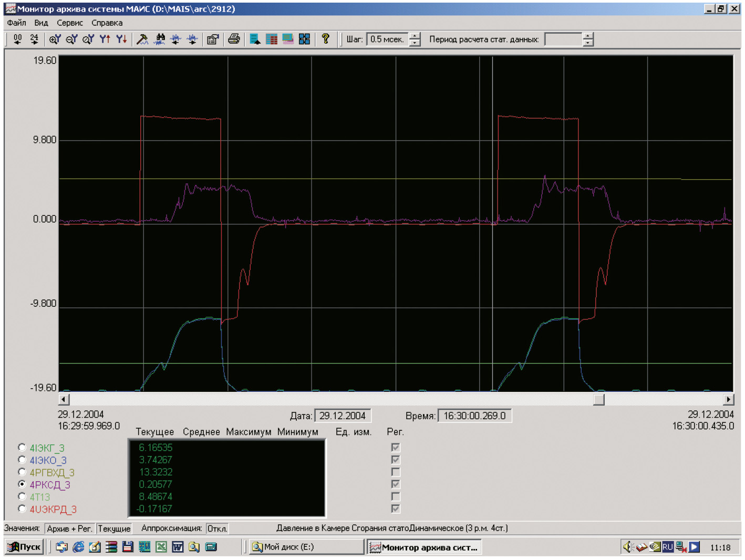The height and width of the screenshot is (560, 745).
Task: Select the 4РГВХД_3 signal radio button
Action: click(22, 472)
